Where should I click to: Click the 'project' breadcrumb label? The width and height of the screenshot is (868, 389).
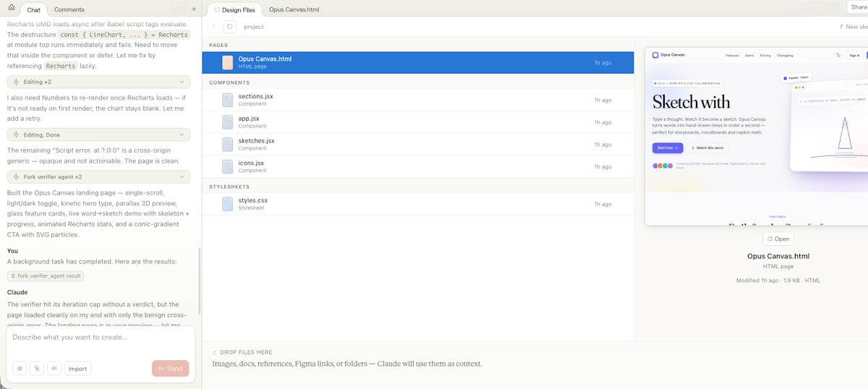pyautogui.click(x=254, y=27)
